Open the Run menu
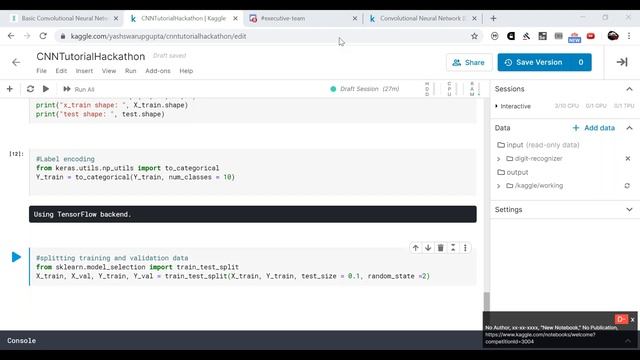This screenshot has height=360, width=640. (131, 71)
